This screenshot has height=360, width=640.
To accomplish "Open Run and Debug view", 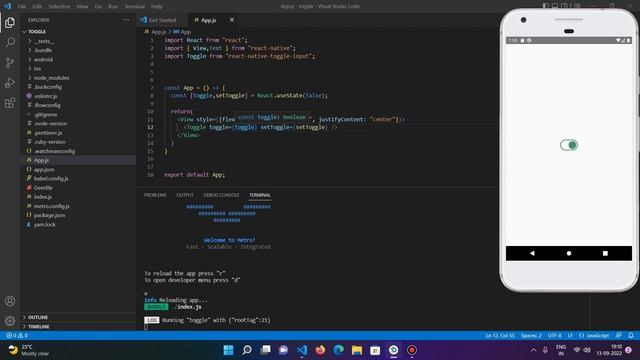I will [x=10, y=82].
